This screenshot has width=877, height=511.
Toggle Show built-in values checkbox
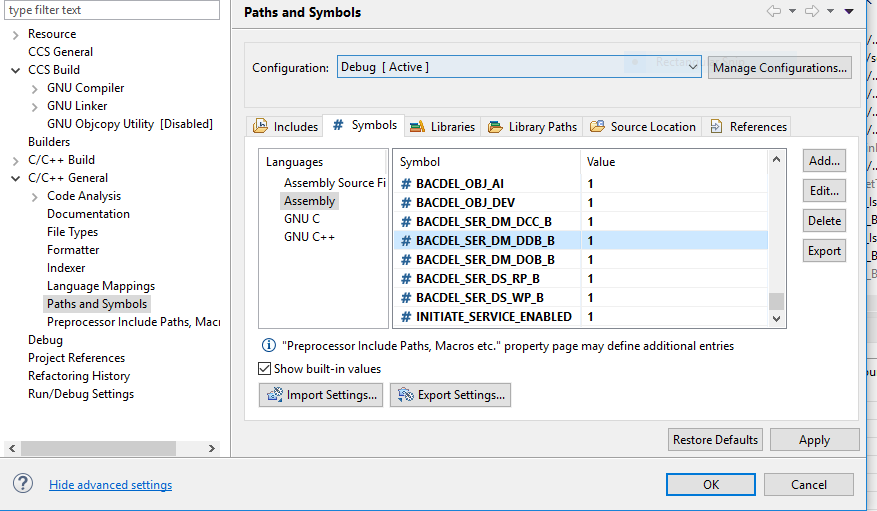[x=265, y=369]
